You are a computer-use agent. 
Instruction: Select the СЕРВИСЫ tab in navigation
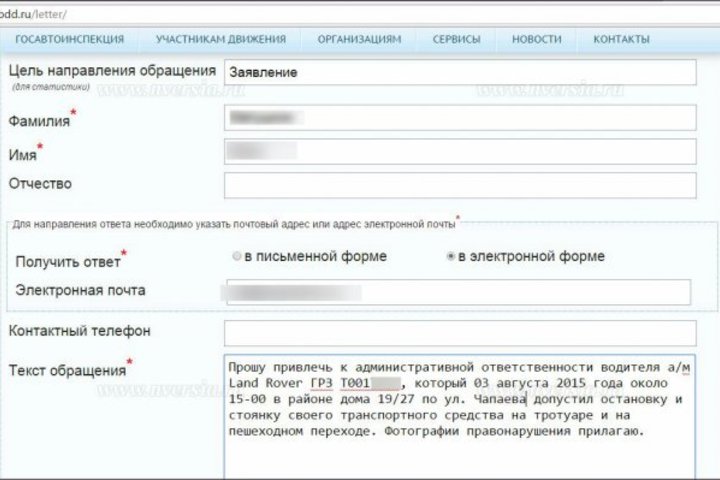(456, 39)
